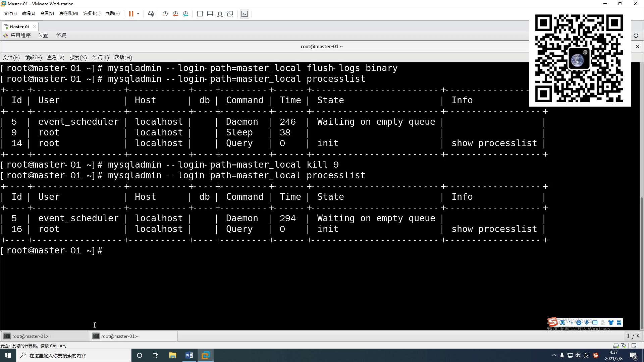Click the tray microphone icon
This screenshot has height=362, width=644.
point(562,355)
